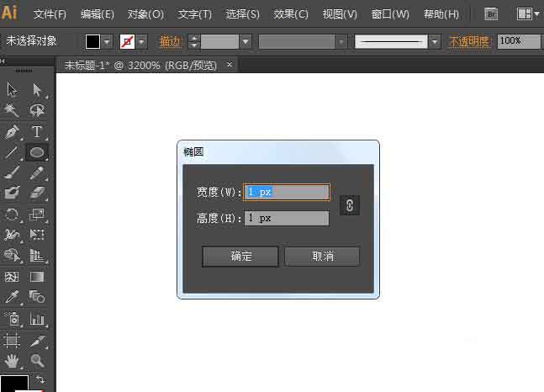Open the brush definition dropdown
Screen dimensions: 544x392
coord(435,42)
